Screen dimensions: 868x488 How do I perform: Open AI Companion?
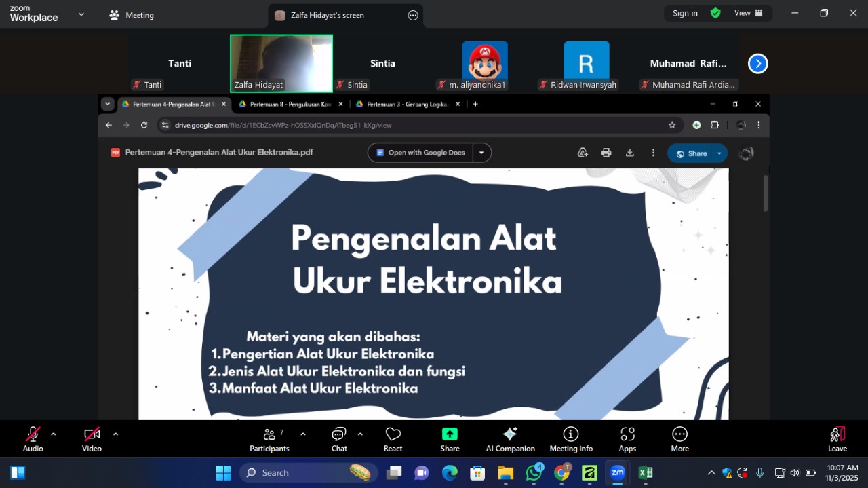coord(510,439)
